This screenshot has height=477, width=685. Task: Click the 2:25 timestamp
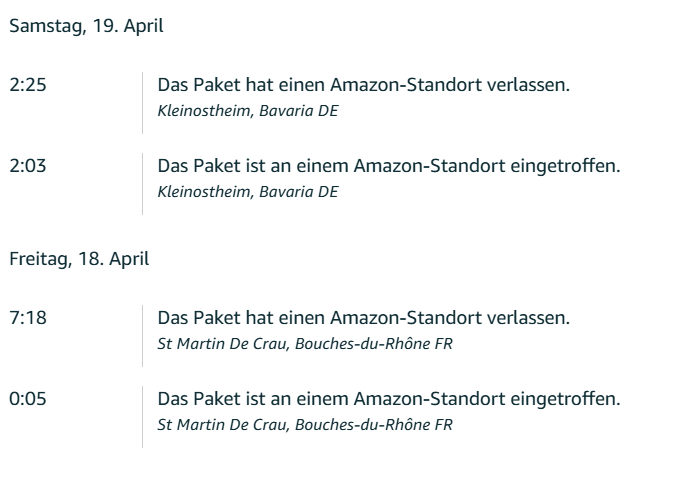click(x=28, y=85)
